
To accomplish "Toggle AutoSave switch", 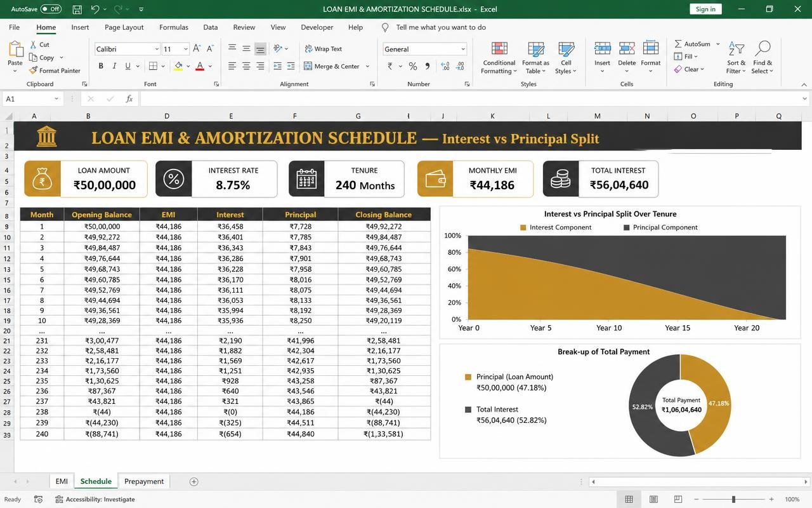I will pos(51,9).
